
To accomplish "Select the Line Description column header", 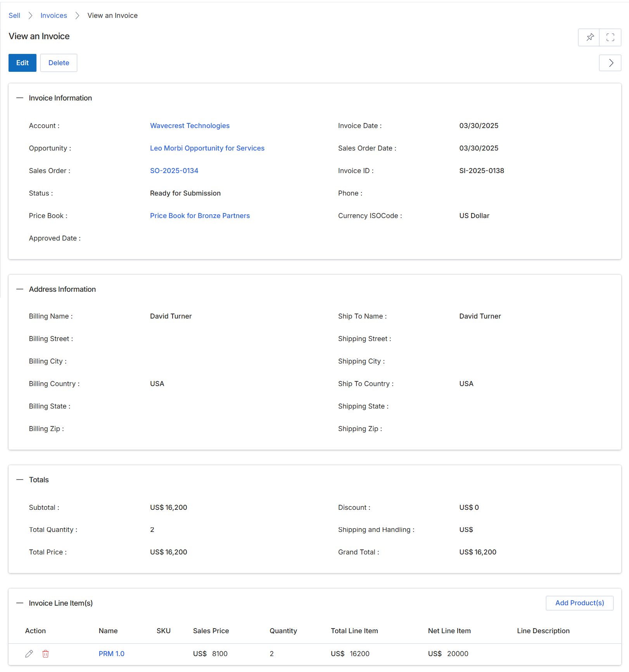I will click(x=543, y=631).
